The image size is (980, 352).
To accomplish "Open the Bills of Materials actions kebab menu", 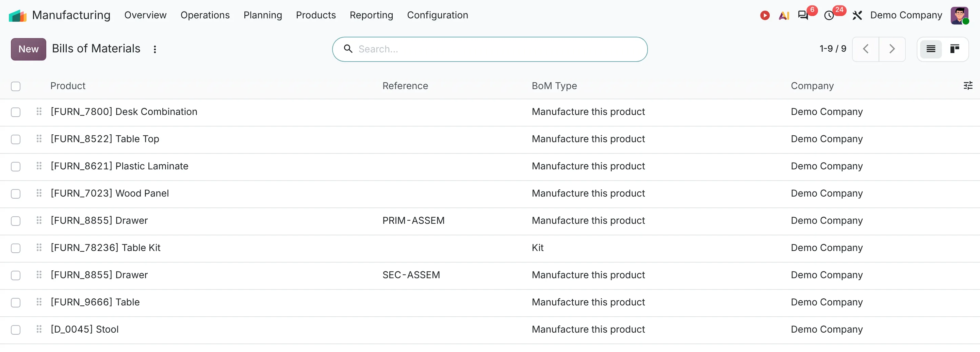I will coord(155,49).
